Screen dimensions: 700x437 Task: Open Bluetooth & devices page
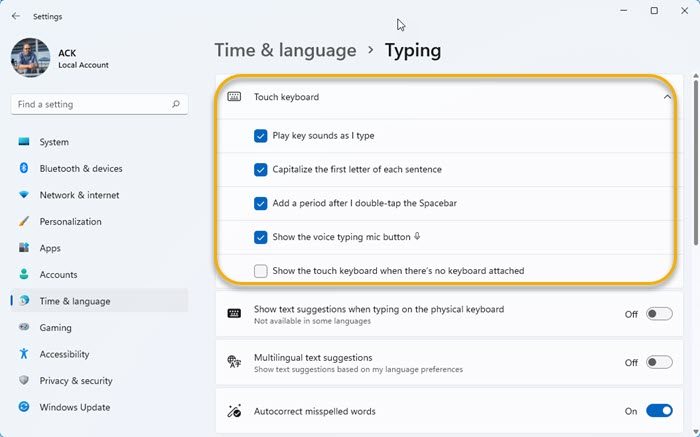99,168
